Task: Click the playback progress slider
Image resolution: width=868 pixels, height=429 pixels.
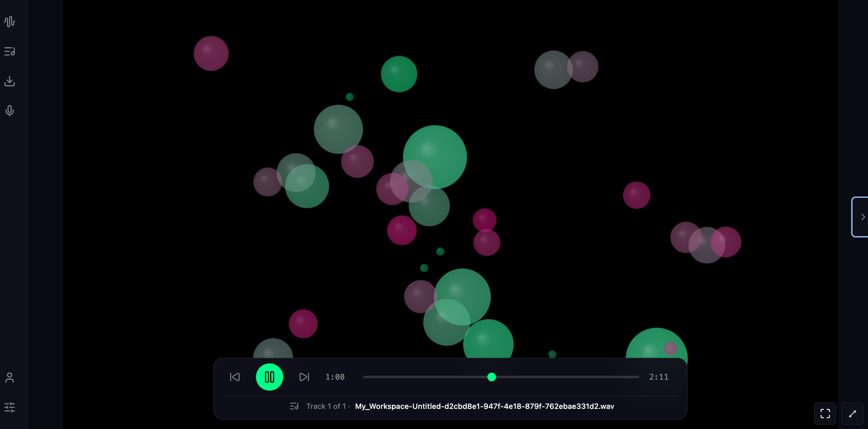Action: (492, 377)
